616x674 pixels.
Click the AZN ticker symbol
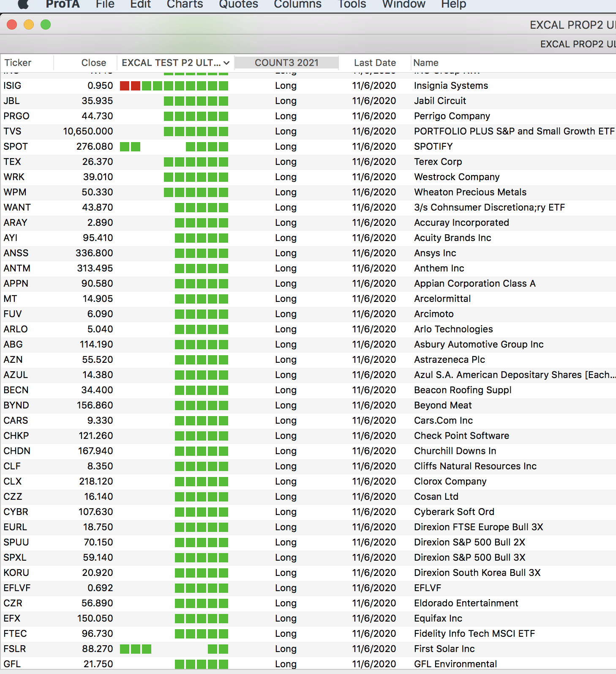[x=13, y=360]
